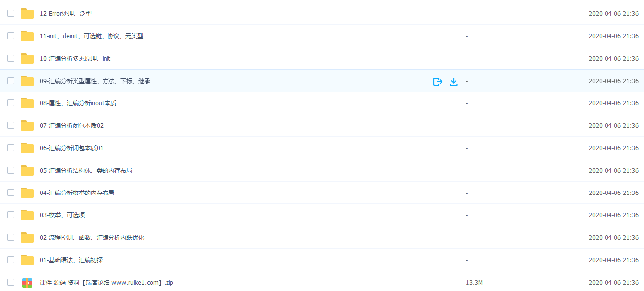
Task: Check the box for 12-Error处理、泛型
Action: [11, 13]
